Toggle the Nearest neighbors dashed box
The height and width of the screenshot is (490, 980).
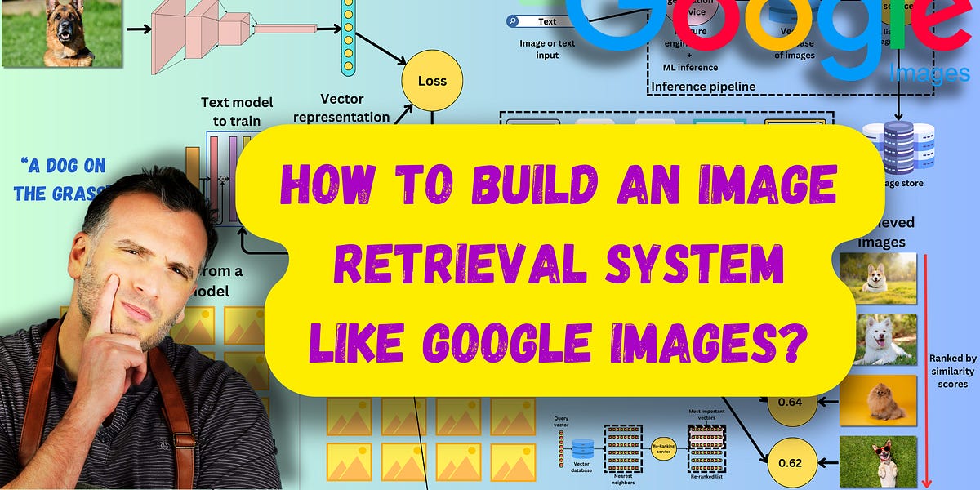(622, 448)
